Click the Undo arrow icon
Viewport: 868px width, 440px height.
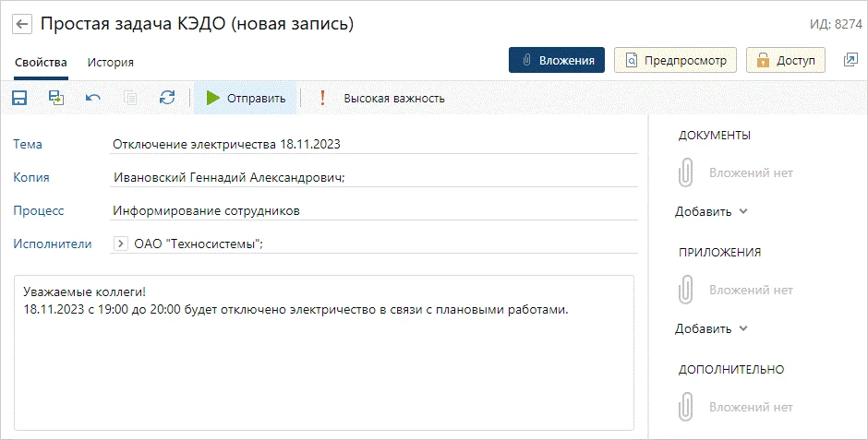click(x=93, y=98)
